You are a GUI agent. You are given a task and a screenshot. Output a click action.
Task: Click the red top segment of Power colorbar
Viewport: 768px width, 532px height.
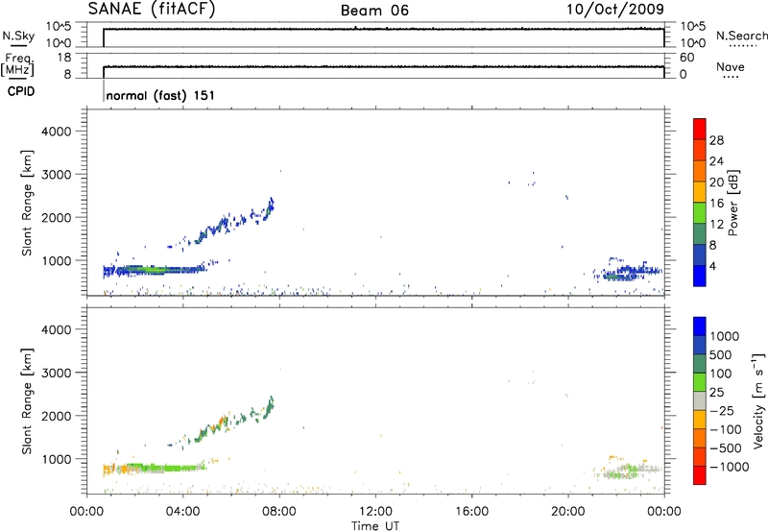click(700, 129)
